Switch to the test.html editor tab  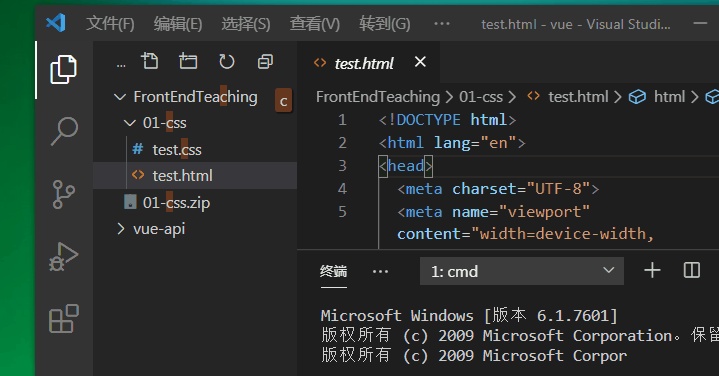coord(364,63)
